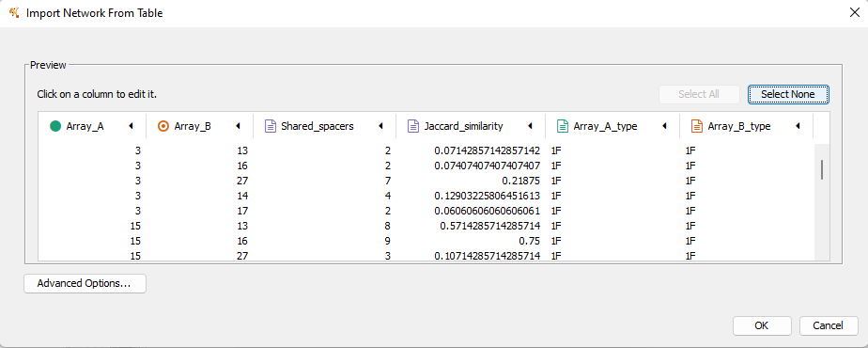Click the orange target attribute icon of Array_B_type
This screenshot has width=868, height=348.
pyautogui.click(x=696, y=126)
